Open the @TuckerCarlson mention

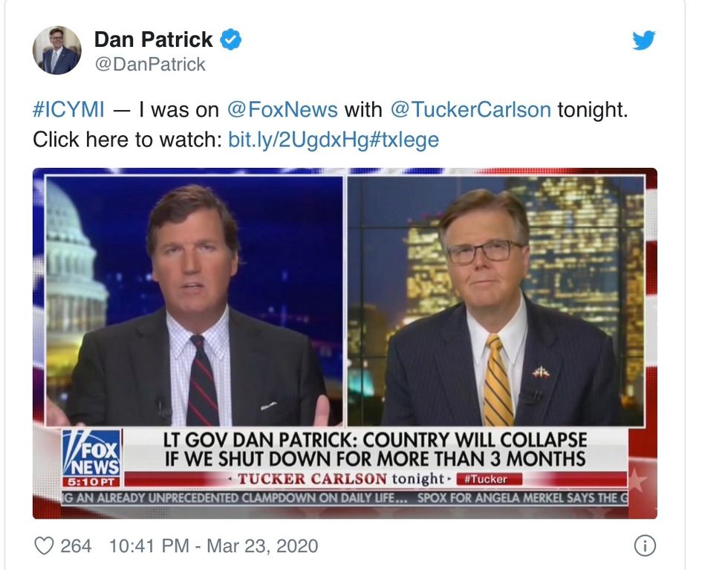pos(471,110)
